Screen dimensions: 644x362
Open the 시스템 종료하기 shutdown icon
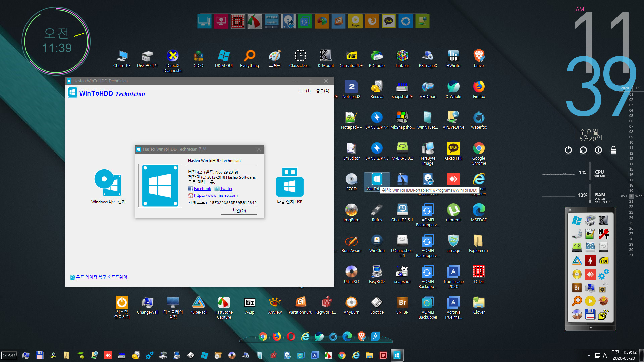(122, 308)
